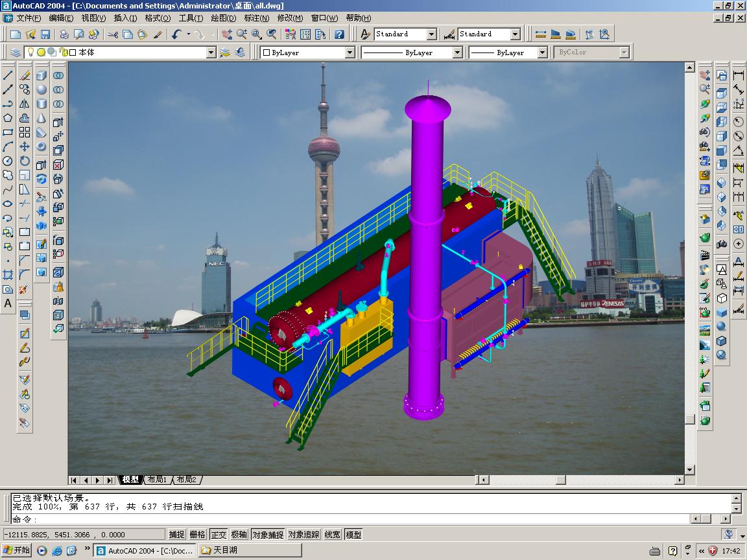The height and width of the screenshot is (560, 747).
Task: Toggle 正交 ortho mode
Action: (x=219, y=535)
